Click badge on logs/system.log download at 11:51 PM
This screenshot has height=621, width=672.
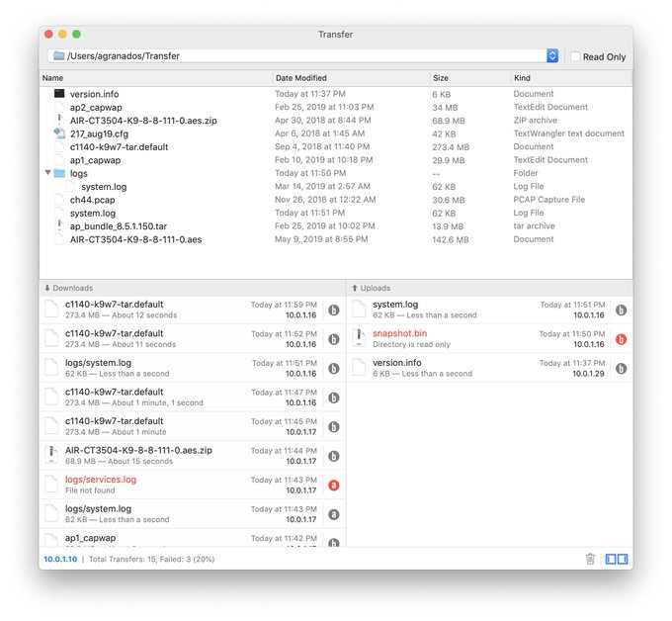point(333,369)
